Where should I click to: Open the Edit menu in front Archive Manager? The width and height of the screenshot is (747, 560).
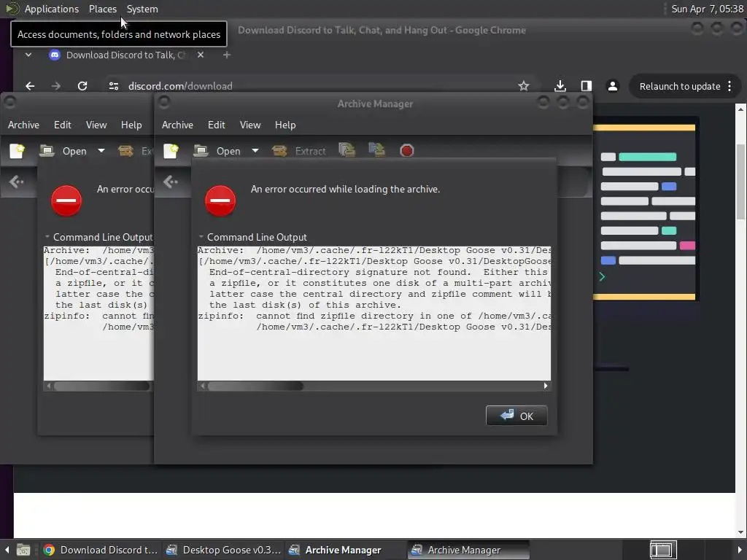pos(216,125)
